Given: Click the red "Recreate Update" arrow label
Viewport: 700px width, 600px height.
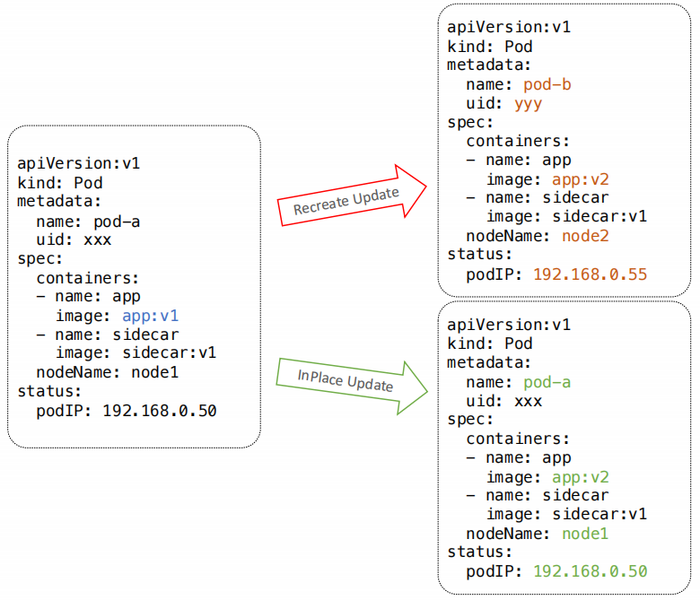Looking at the screenshot, I should [346, 201].
